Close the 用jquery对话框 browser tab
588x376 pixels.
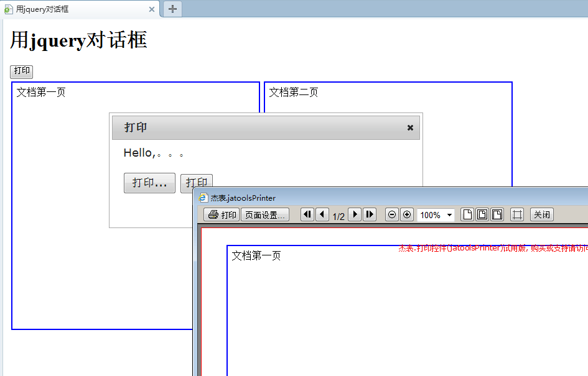pyautogui.click(x=151, y=9)
